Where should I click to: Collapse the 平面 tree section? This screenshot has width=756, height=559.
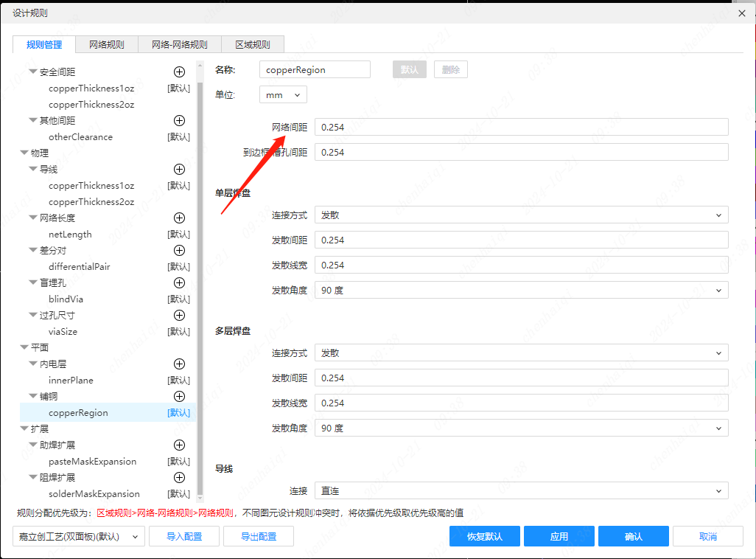tap(24, 348)
